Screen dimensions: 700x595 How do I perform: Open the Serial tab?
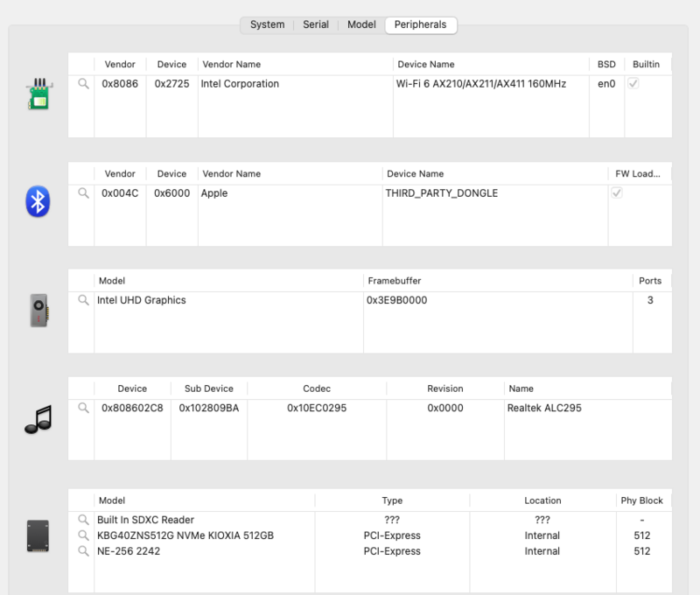(x=316, y=24)
